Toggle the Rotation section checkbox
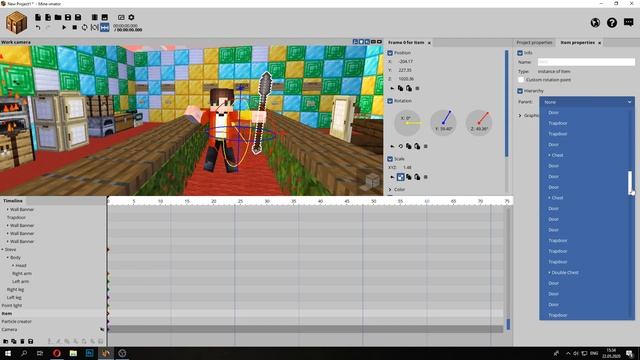 [x=390, y=101]
